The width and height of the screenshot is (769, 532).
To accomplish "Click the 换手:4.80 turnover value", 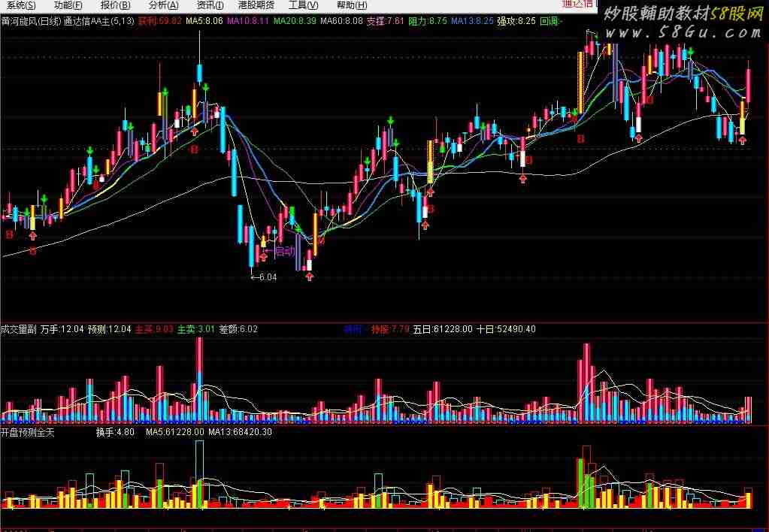I will [x=115, y=432].
